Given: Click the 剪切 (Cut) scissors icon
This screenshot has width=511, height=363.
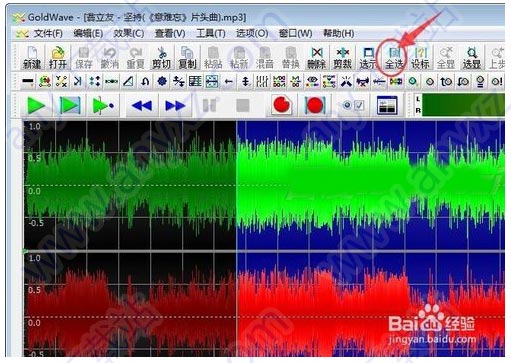Looking at the screenshot, I should pos(162,58).
